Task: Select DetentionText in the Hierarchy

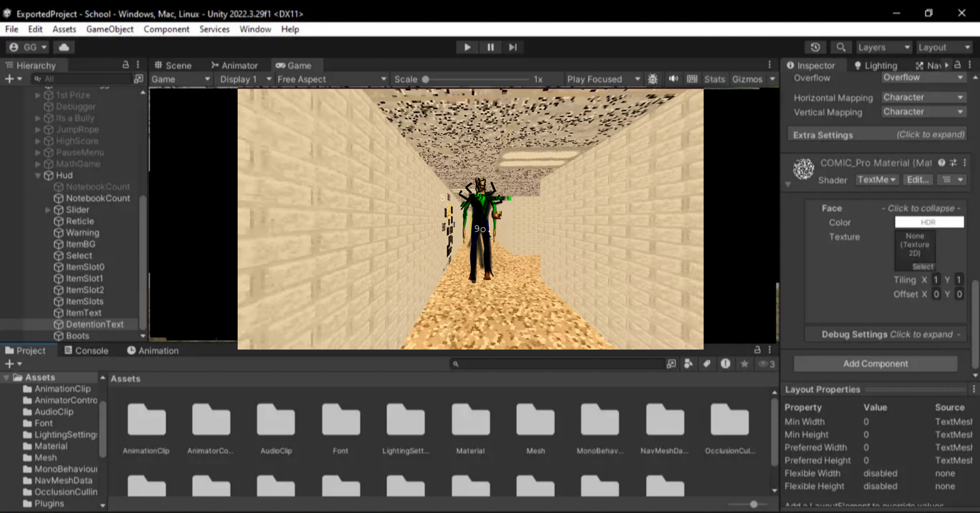Action: tap(95, 324)
